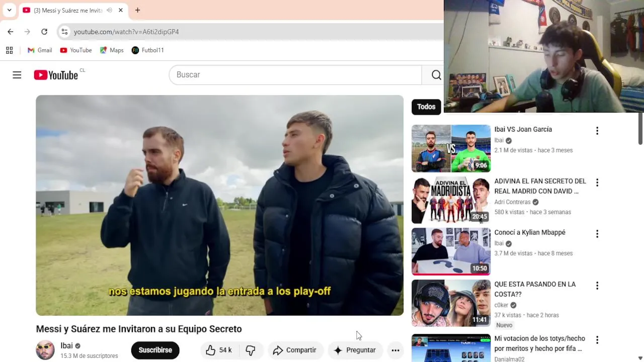Open Ibai VS Joan García thumbnail
The width and height of the screenshot is (644, 362).
pyautogui.click(x=451, y=148)
